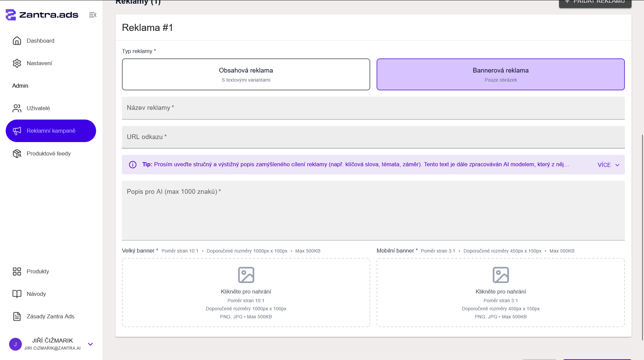Open the Produkty sidebar item

[51, 271]
